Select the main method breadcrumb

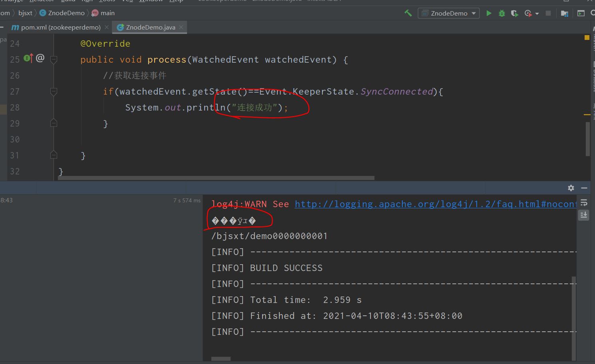coord(103,13)
